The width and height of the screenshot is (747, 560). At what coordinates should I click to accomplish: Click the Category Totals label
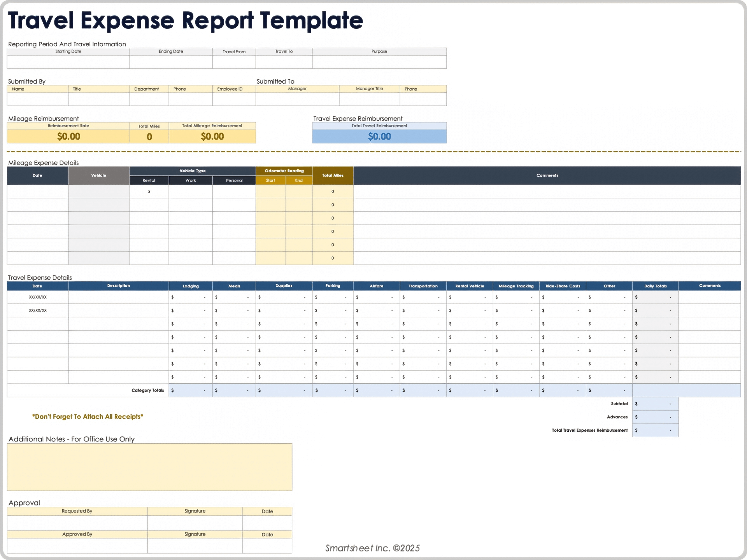coord(148,390)
